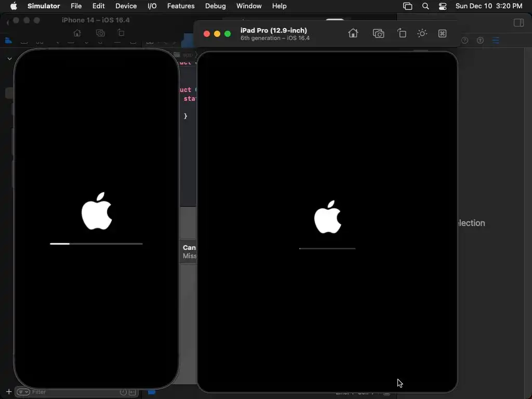Open Xcode Quick Help inspector icon
This screenshot has width=532, height=399.
465,41
